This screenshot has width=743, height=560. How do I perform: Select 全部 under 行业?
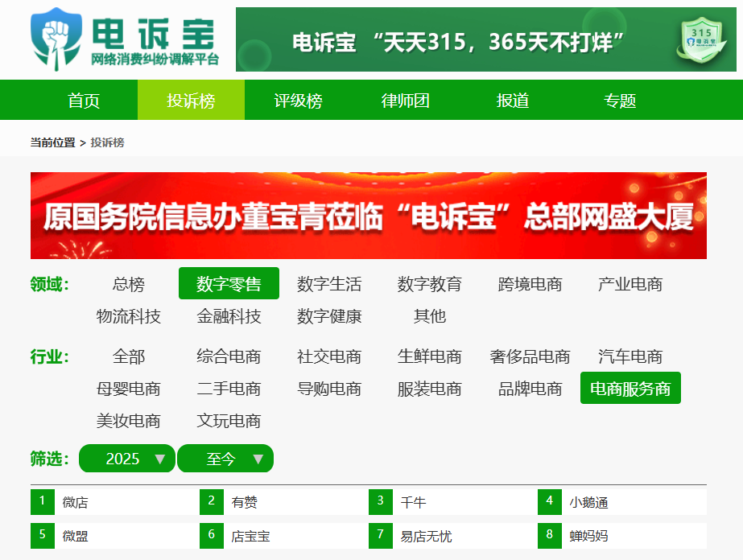129,356
